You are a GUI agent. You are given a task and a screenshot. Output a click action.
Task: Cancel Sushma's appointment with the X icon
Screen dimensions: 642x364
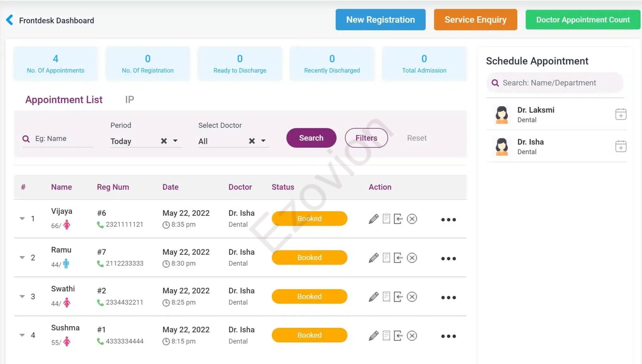(412, 336)
